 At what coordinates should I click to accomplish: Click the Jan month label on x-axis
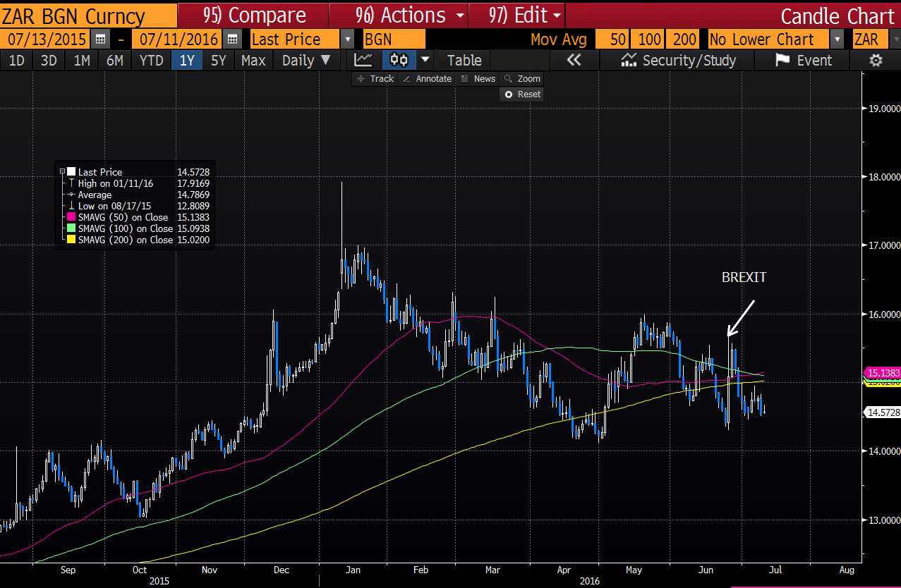click(353, 569)
